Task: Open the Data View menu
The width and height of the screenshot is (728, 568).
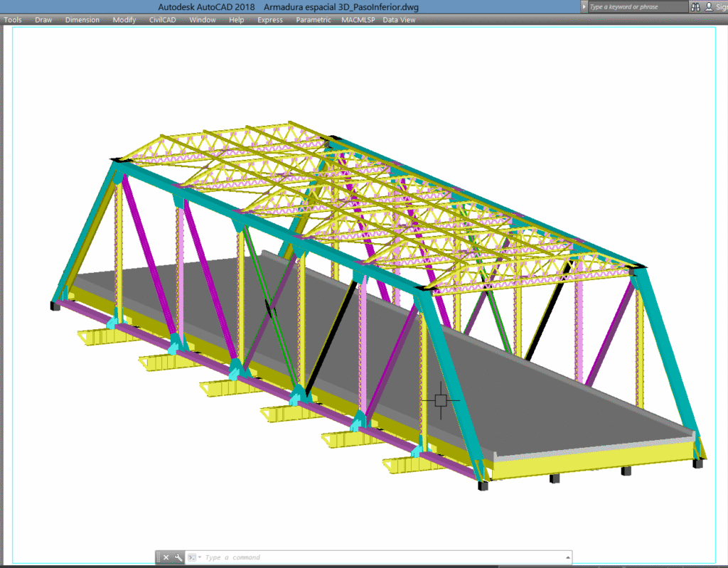Action: pyautogui.click(x=399, y=20)
